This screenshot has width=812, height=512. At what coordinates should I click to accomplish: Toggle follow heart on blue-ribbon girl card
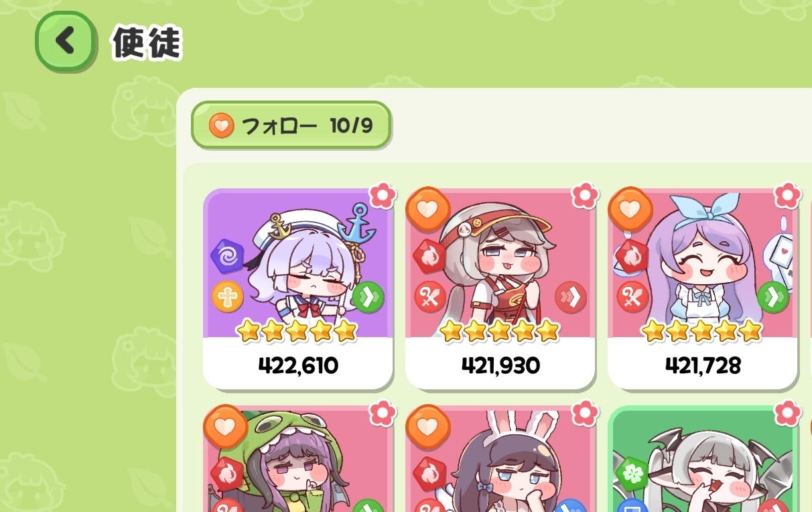click(630, 209)
